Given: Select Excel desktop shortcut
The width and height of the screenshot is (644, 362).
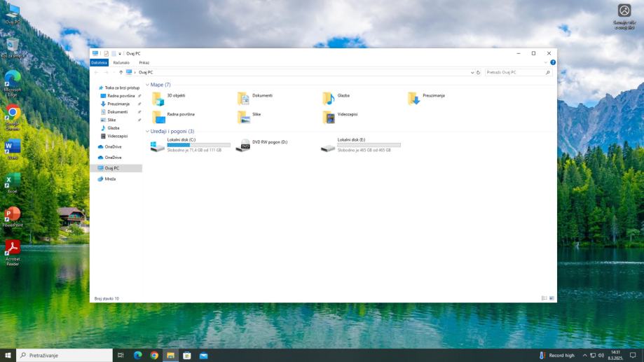Looking at the screenshot, I should click(x=13, y=183).
